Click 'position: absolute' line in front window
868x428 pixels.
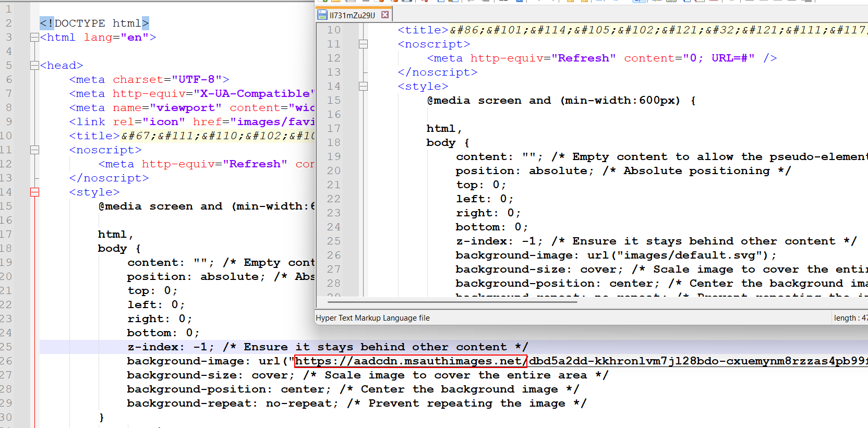click(623, 171)
